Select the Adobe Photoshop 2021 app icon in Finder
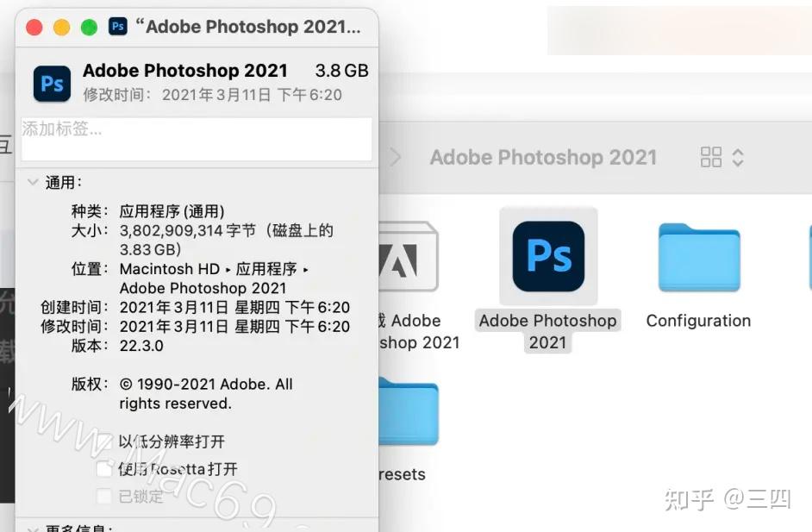This screenshot has width=812, height=532. point(548,255)
